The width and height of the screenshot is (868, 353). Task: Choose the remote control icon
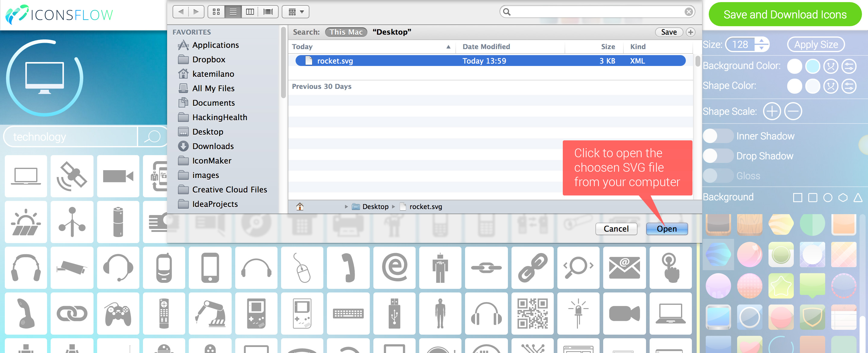(x=164, y=313)
